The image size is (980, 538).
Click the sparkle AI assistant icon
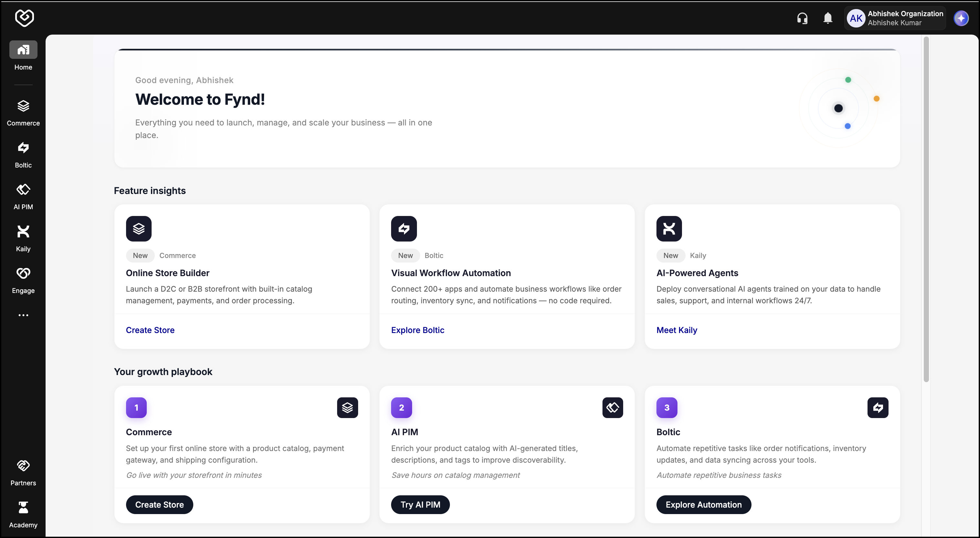[x=961, y=18]
